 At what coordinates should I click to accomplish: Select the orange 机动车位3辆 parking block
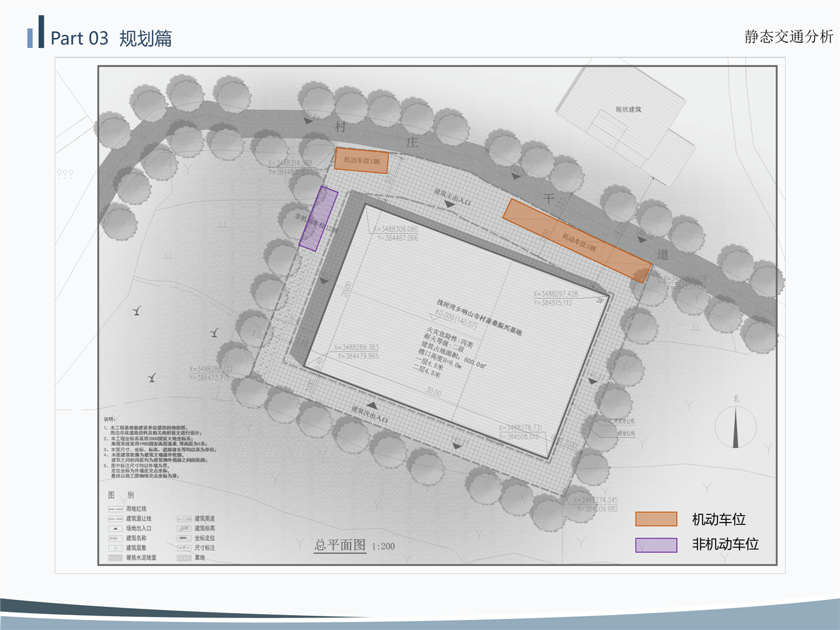click(577, 241)
